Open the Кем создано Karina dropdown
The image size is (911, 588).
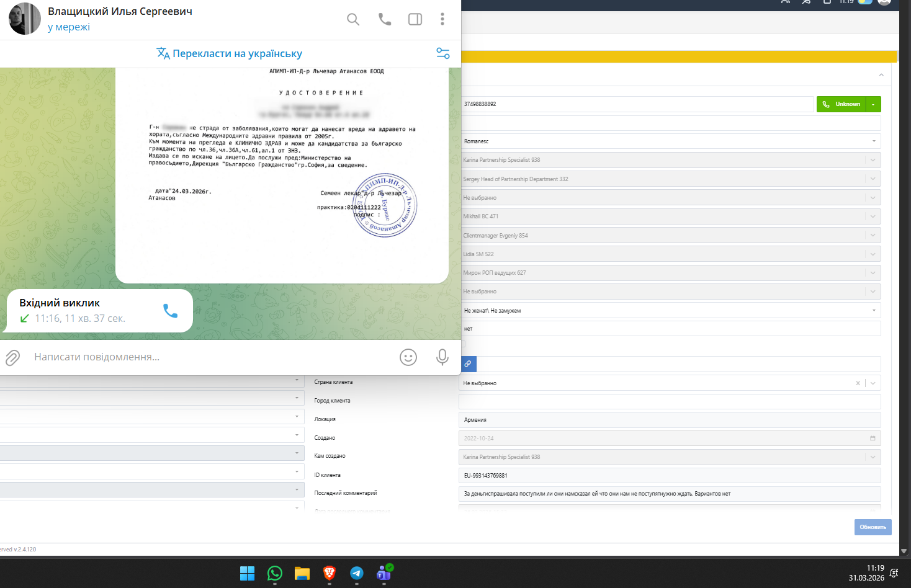pos(670,457)
